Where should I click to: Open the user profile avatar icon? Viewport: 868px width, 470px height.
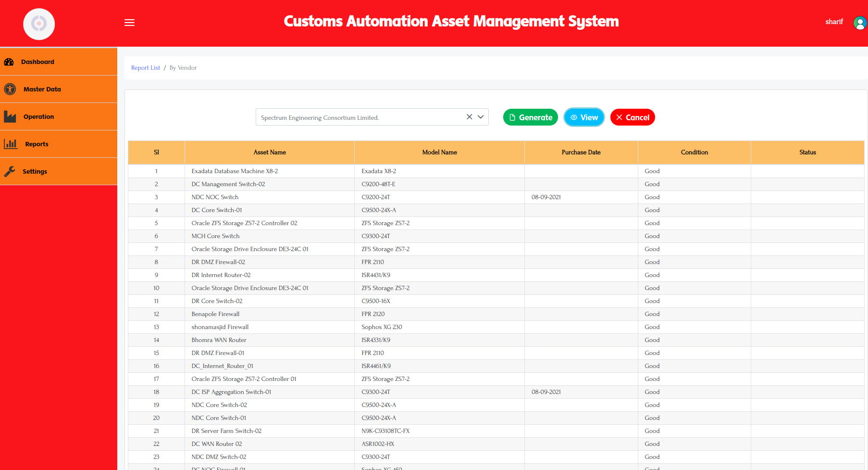(859, 23)
